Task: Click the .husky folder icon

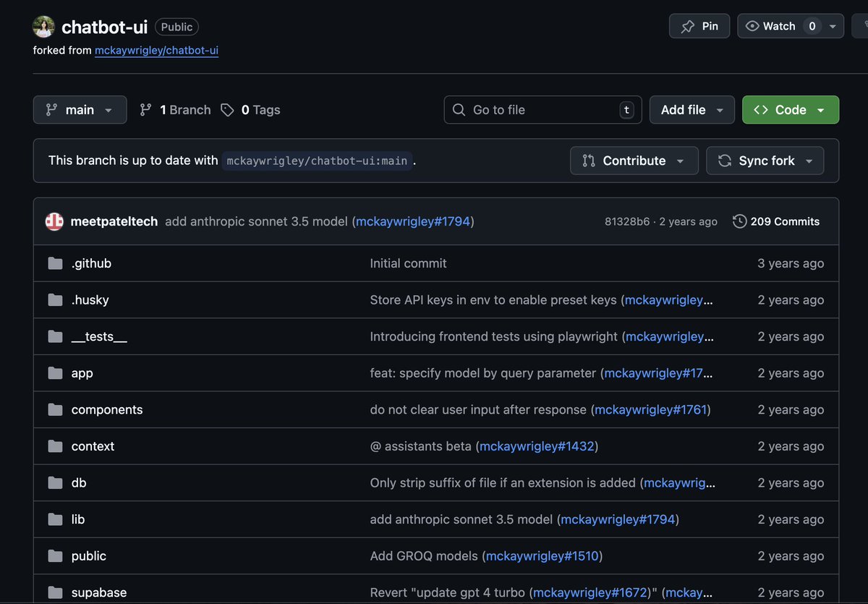Action: pos(55,299)
